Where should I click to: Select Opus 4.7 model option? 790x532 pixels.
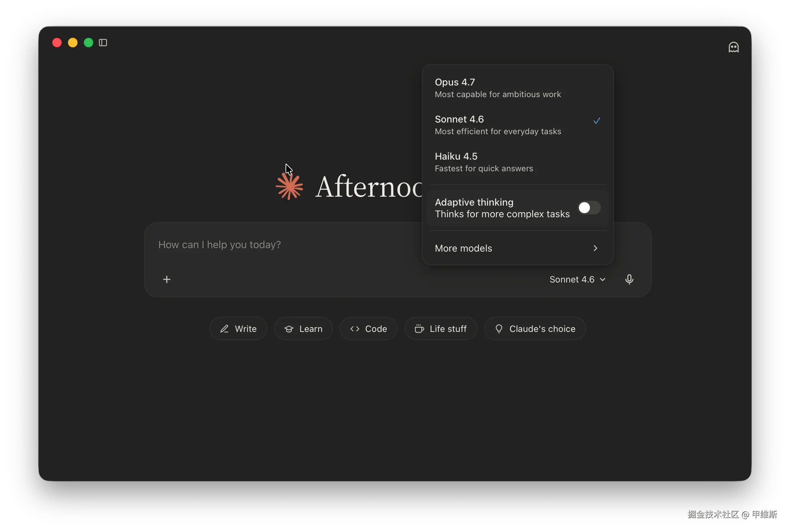518,88
